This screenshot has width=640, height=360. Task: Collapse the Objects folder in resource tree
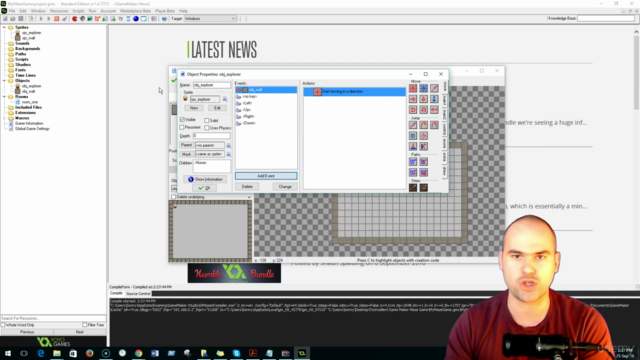4,81
